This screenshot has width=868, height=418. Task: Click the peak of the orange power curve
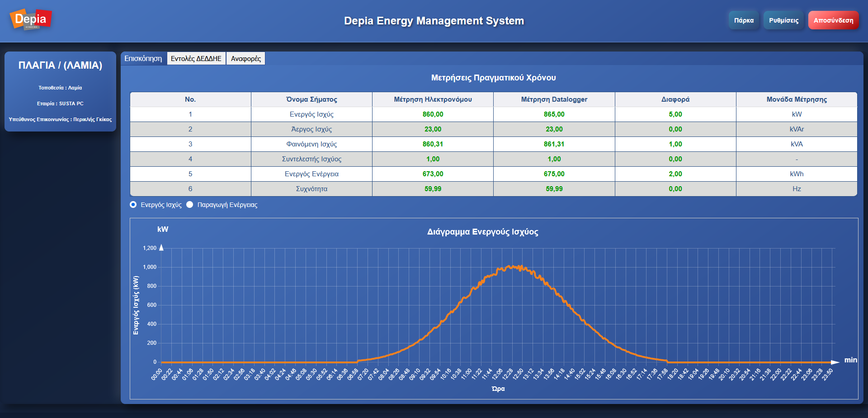pyautogui.click(x=511, y=267)
